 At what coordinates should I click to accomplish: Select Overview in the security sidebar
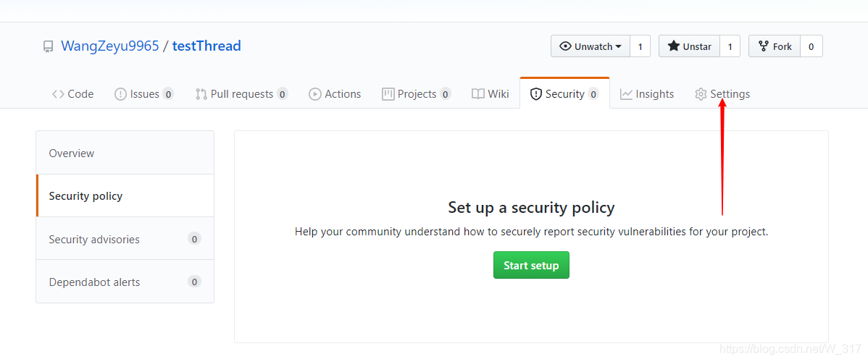click(x=125, y=153)
